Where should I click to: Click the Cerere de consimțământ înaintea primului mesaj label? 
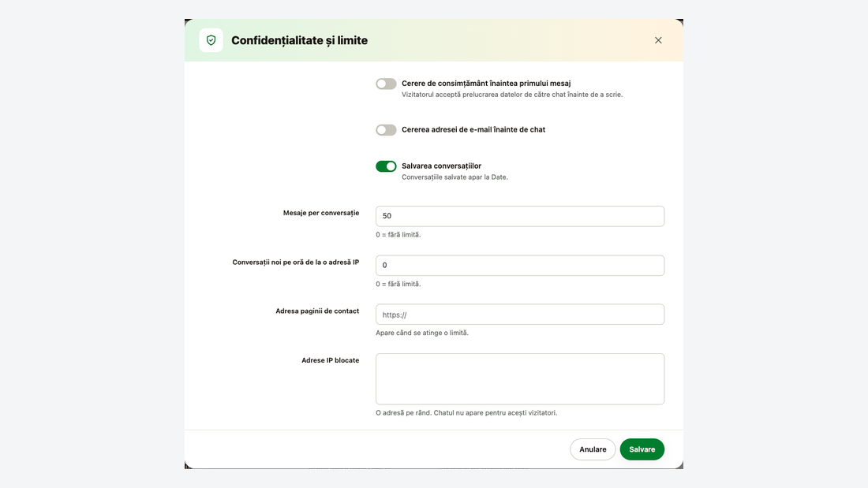(486, 84)
